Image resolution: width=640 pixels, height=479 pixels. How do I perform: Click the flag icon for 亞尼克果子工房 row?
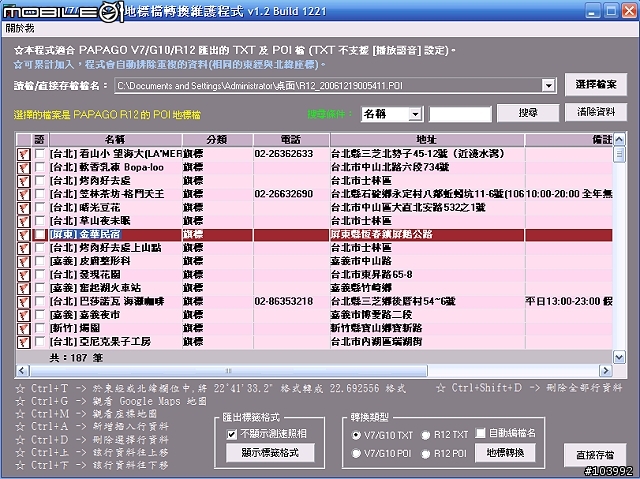click(24, 342)
